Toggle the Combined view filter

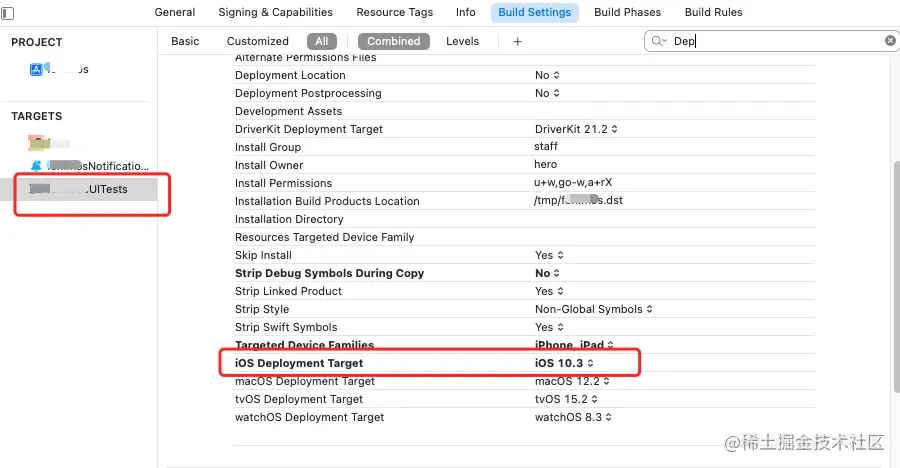(x=393, y=41)
